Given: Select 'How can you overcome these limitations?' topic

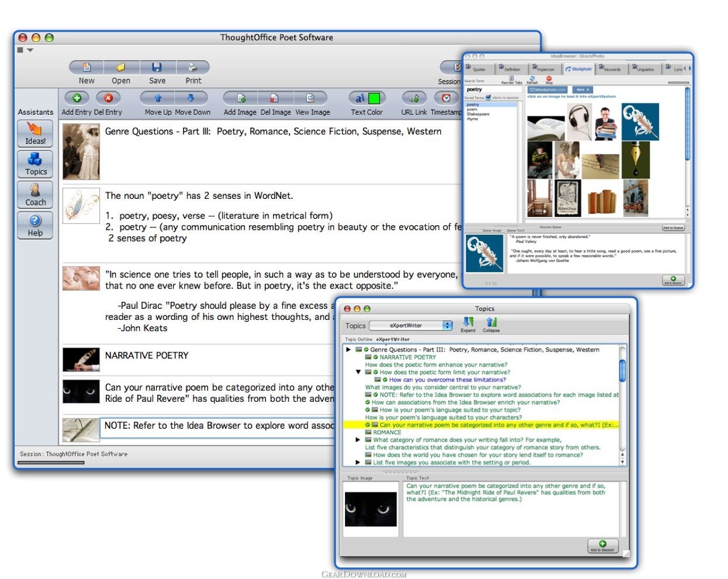Looking at the screenshot, I should click(447, 380).
